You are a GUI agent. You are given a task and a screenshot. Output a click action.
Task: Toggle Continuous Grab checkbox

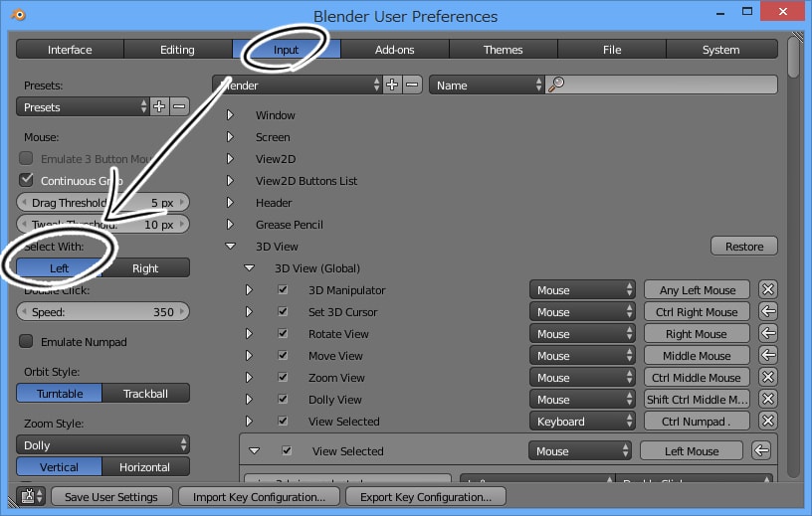coord(26,180)
